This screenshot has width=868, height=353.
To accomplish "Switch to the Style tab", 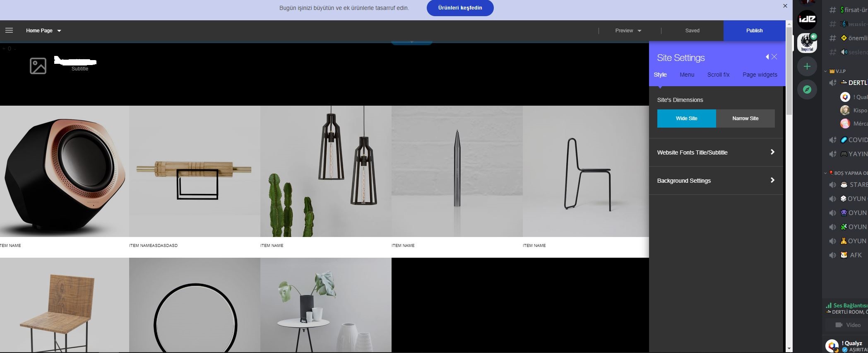I will tap(660, 75).
